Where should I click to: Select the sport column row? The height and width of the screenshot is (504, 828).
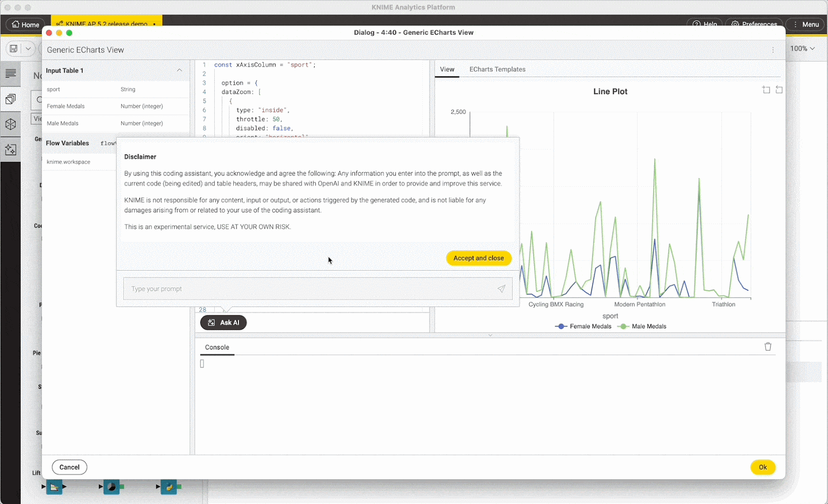116,90
